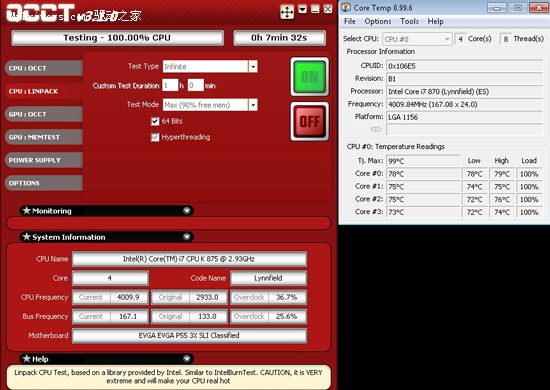The width and height of the screenshot is (550, 390).
Task: Click the CPU Name field in OCCT
Action: pos(189,259)
